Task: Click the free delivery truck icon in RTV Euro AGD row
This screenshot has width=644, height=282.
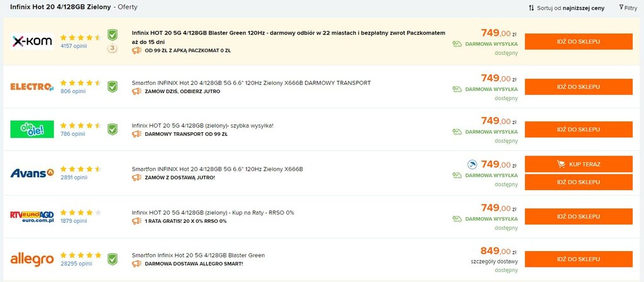Action: [457, 218]
